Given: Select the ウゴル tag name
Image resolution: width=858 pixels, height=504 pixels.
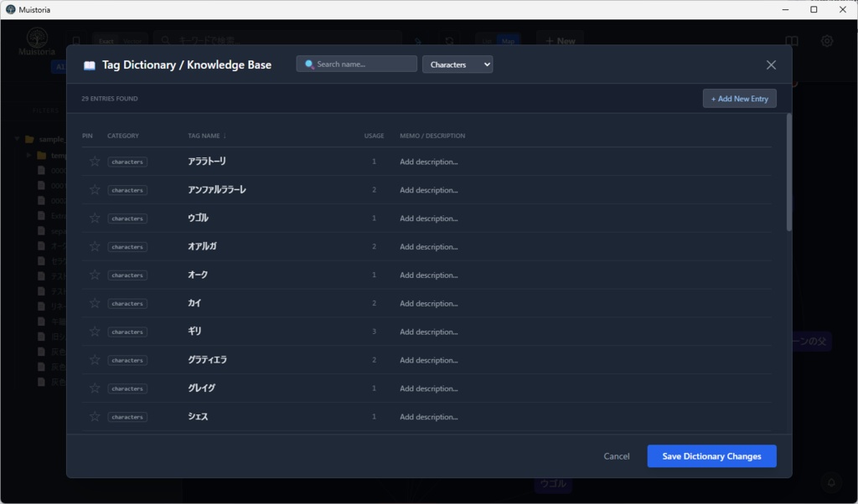Looking at the screenshot, I should tap(198, 219).
